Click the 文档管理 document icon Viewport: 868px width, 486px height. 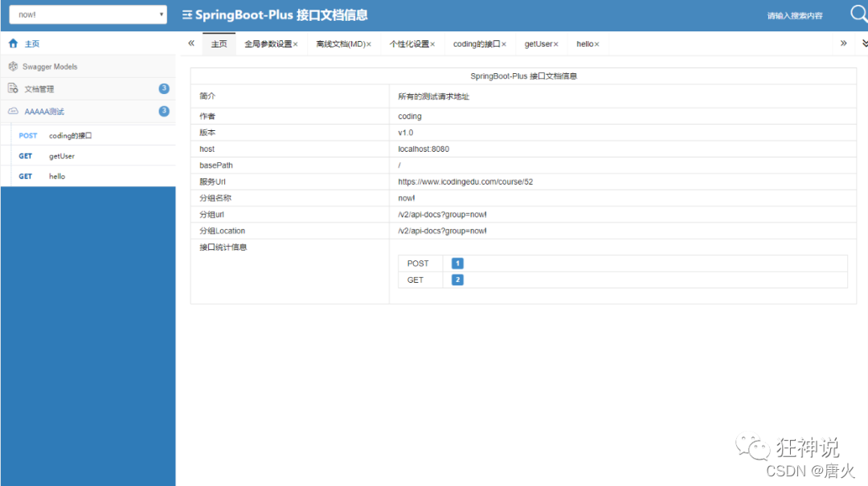[14, 88]
